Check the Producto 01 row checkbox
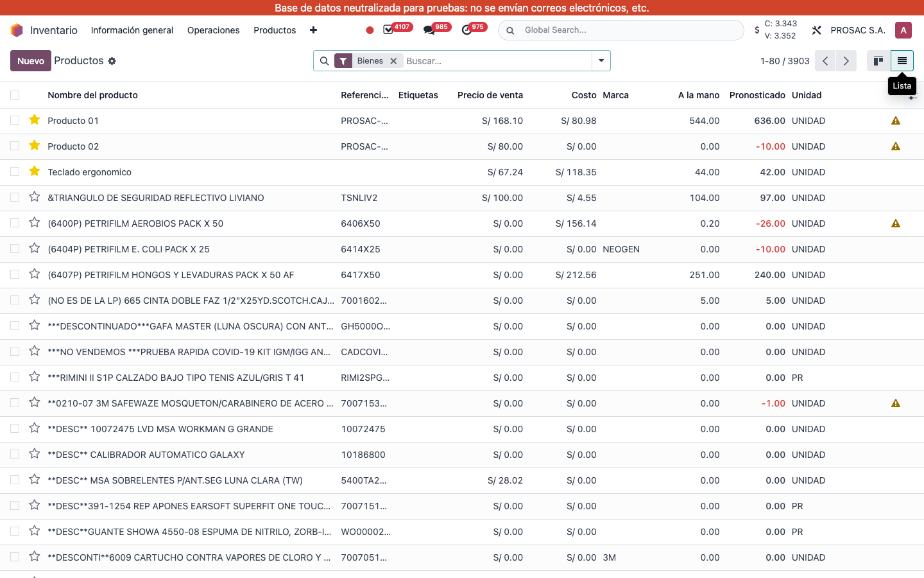 point(15,121)
